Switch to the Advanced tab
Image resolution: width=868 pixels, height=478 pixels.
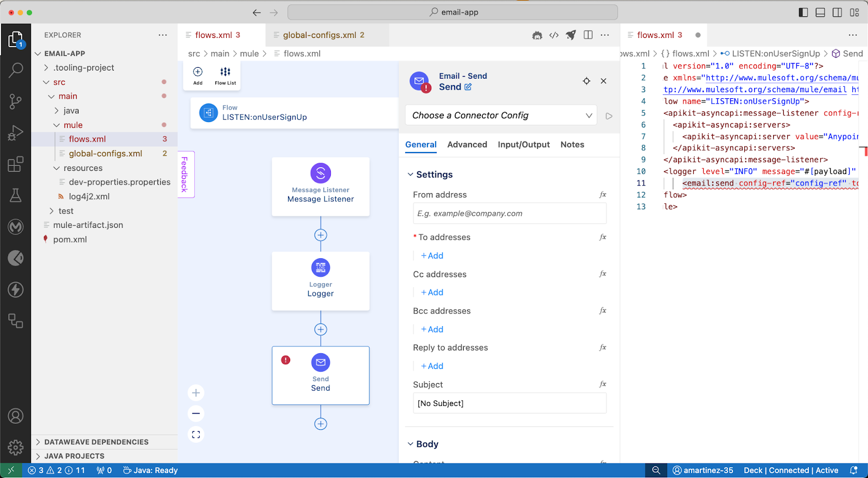467,144
